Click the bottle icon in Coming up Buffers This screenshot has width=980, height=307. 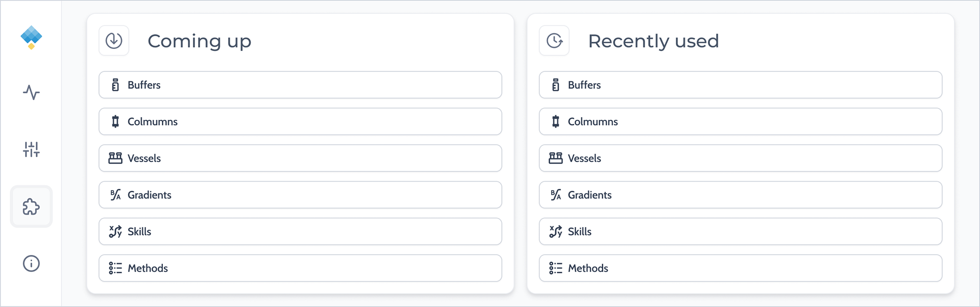pyautogui.click(x=115, y=85)
